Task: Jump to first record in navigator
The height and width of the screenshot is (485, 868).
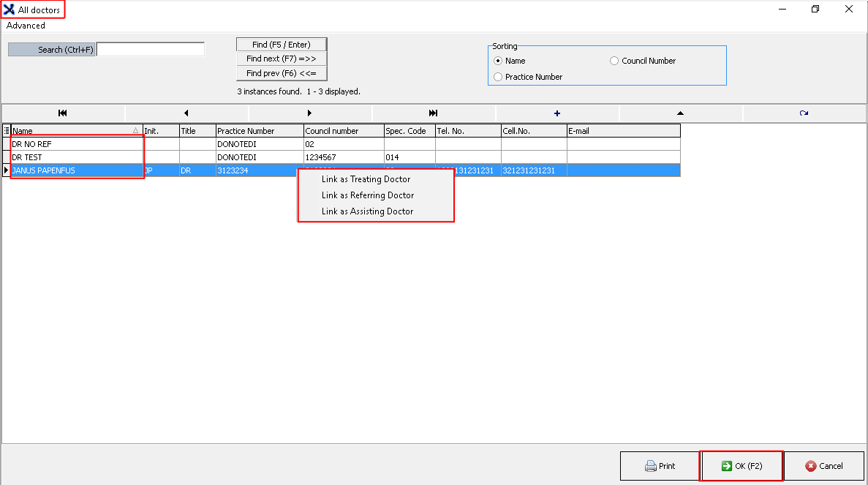Action: 63,113
